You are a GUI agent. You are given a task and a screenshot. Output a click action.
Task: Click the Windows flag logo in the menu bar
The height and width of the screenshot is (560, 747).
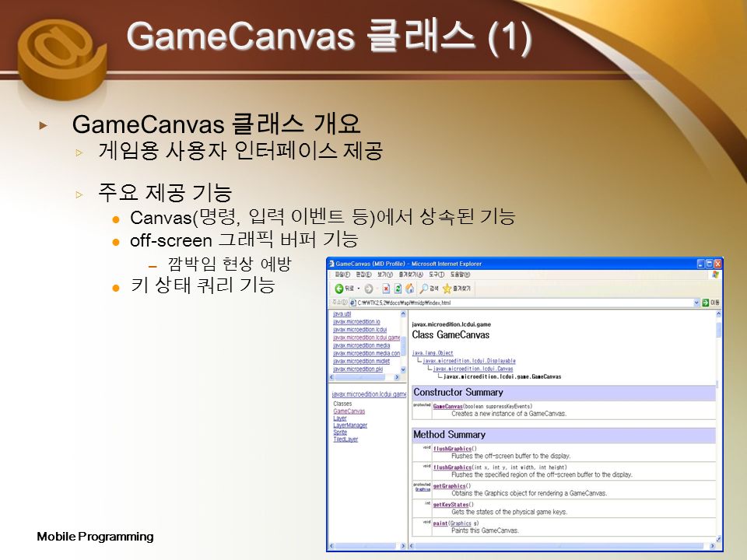(715, 275)
